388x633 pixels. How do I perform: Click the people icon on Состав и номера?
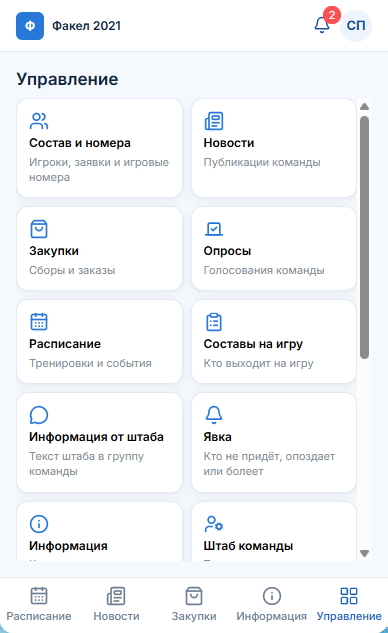coord(39,121)
